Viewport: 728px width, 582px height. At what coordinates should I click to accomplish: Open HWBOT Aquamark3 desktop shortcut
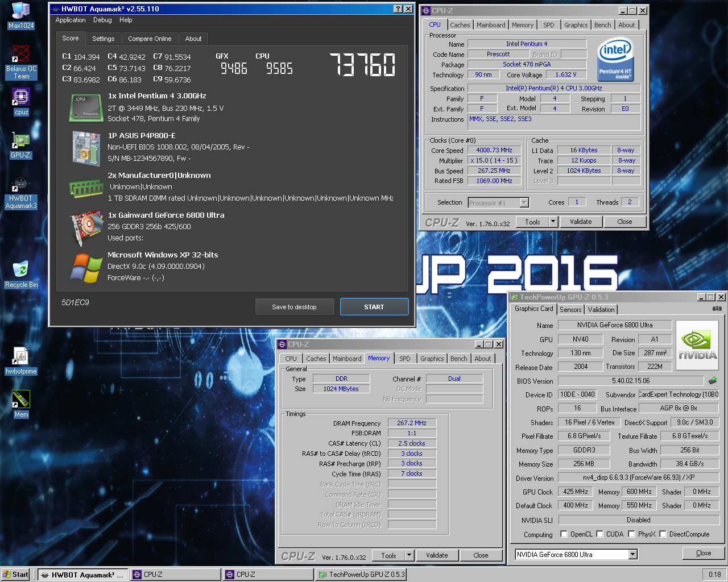(x=21, y=193)
